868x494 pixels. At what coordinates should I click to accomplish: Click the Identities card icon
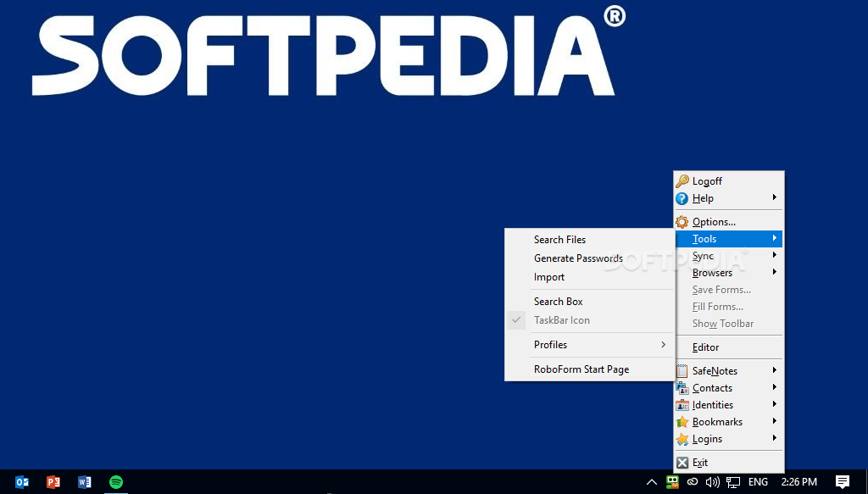click(682, 405)
